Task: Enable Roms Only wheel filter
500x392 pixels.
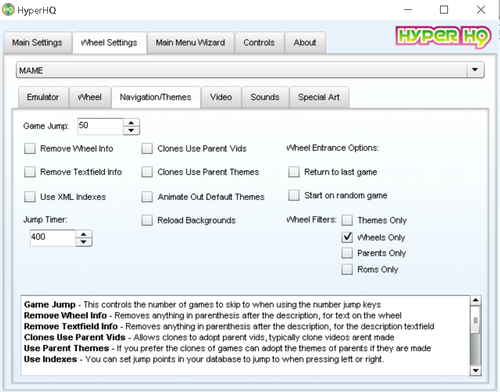Action: [347, 269]
